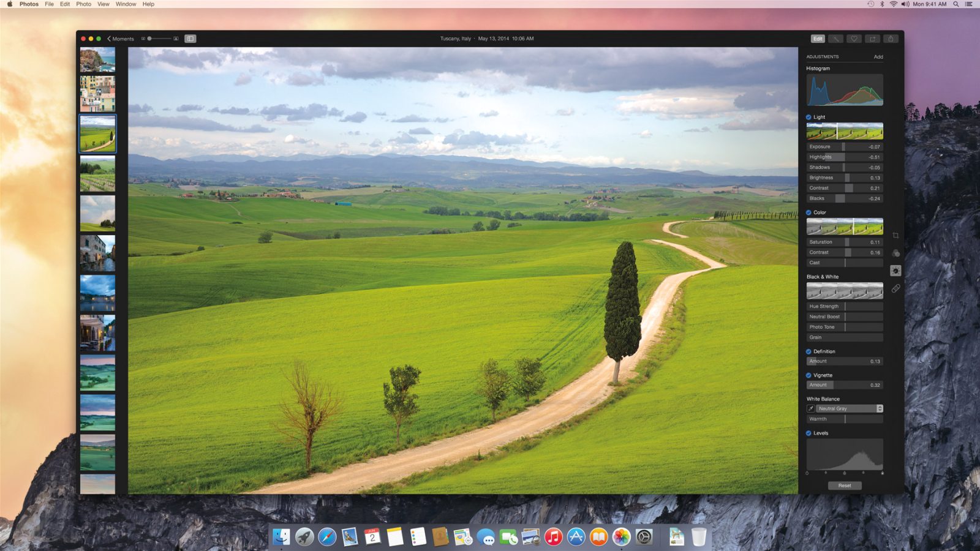Open the Add adjustments menu

878,56
